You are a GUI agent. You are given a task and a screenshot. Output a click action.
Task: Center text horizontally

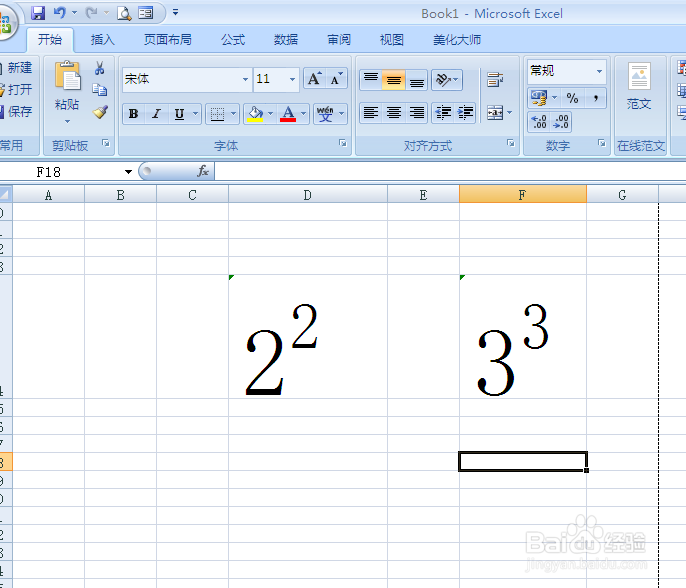(x=393, y=113)
